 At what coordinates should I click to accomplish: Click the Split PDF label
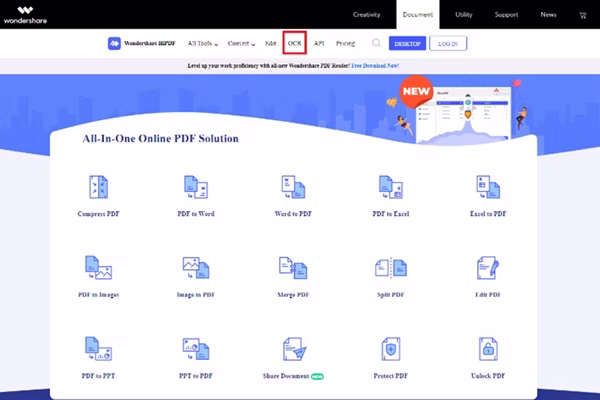point(391,294)
